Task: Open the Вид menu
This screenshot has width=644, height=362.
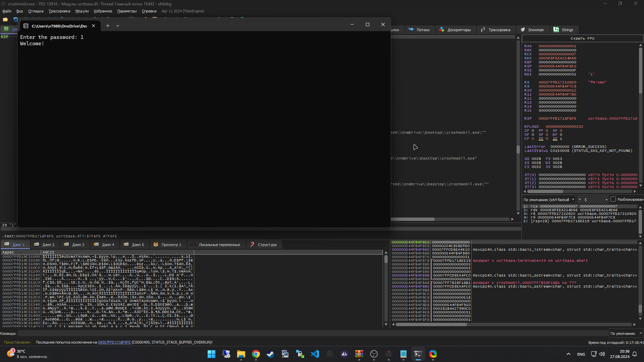Action: pos(19,11)
